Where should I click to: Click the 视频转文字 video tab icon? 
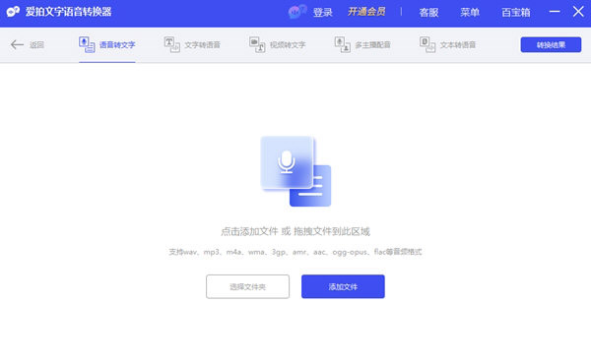click(x=257, y=45)
